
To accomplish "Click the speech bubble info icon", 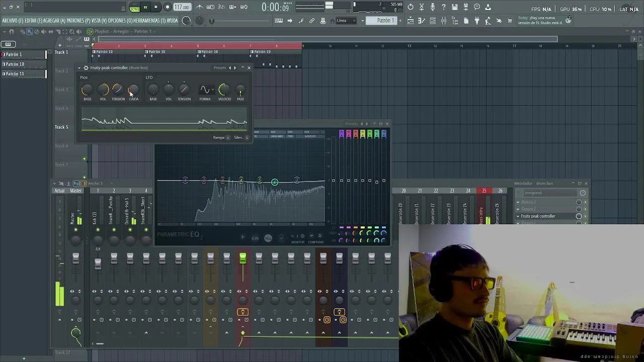I will [477, 7].
